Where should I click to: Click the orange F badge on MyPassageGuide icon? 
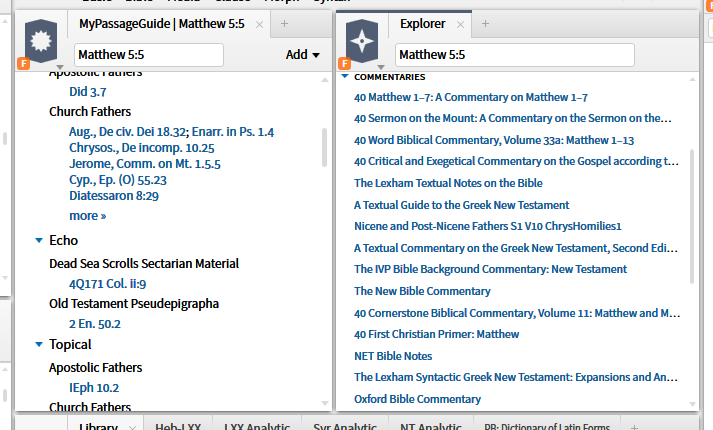[x=24, y=64]
